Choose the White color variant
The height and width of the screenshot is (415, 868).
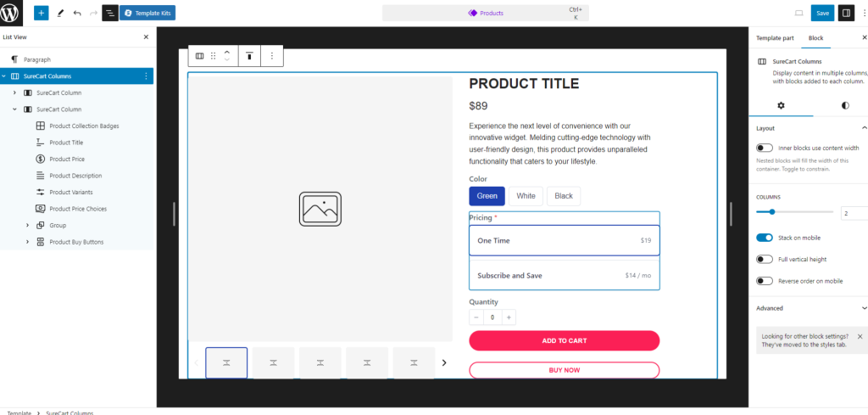coord(526,196)
